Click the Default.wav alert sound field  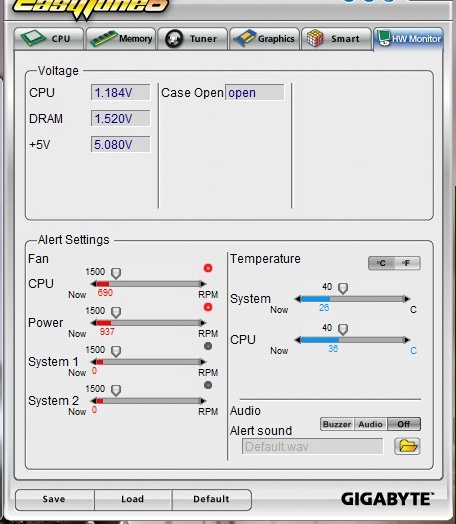pos(312,446)
